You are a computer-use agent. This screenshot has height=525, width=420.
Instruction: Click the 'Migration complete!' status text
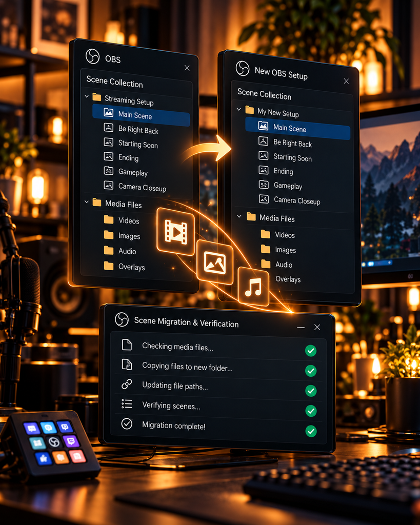[173, 426]
